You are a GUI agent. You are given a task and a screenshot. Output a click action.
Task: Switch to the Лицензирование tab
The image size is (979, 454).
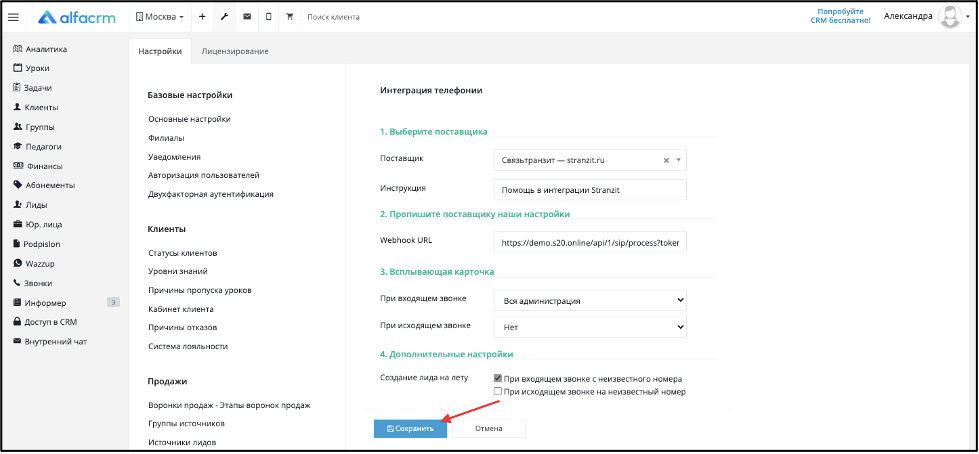click(235, 51)
